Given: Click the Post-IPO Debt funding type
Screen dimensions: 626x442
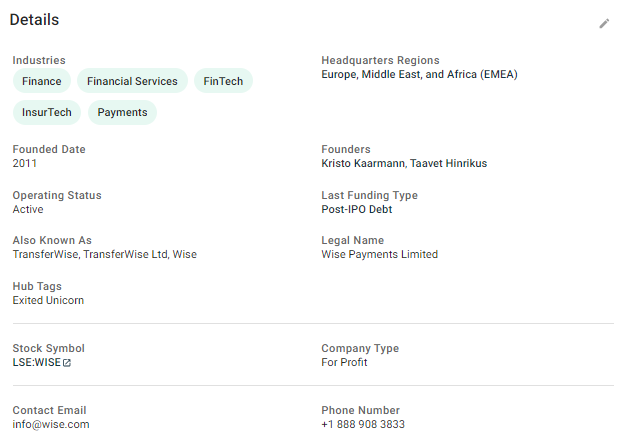Looking at the screenshot, I should point(356,209).
